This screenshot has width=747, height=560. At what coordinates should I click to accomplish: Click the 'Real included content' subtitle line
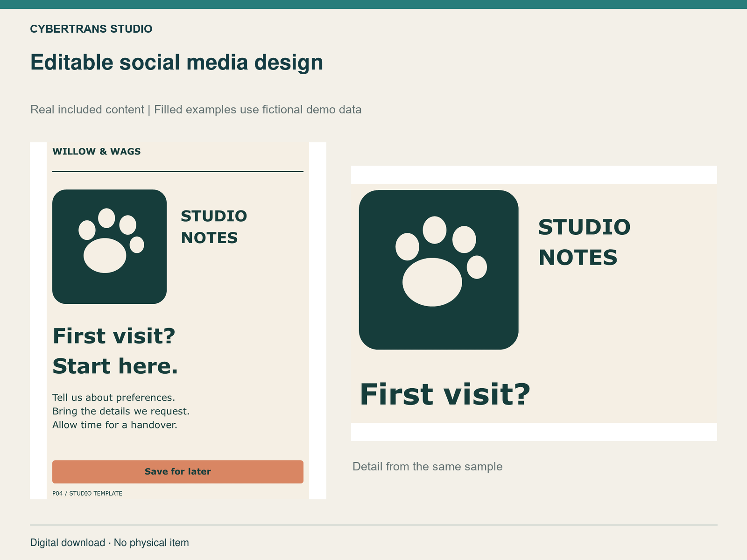pos(196,110)
